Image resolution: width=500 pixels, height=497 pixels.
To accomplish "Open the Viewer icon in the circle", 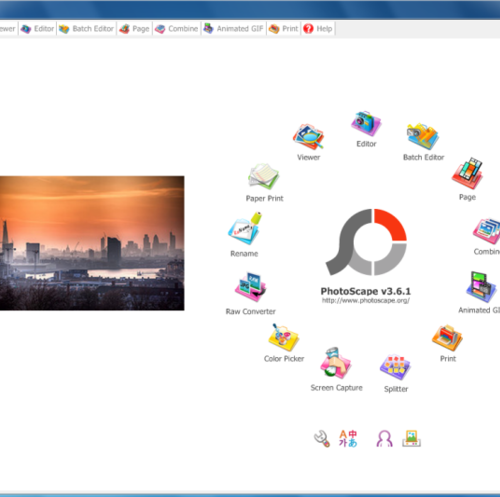I will coord(308,137).
